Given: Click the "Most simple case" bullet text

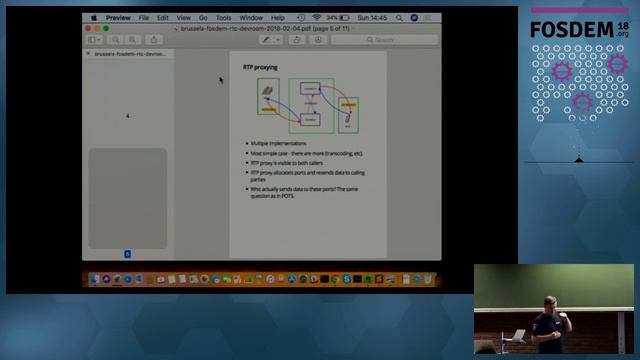Looking at the screenshot, I should tap(307, 153).
